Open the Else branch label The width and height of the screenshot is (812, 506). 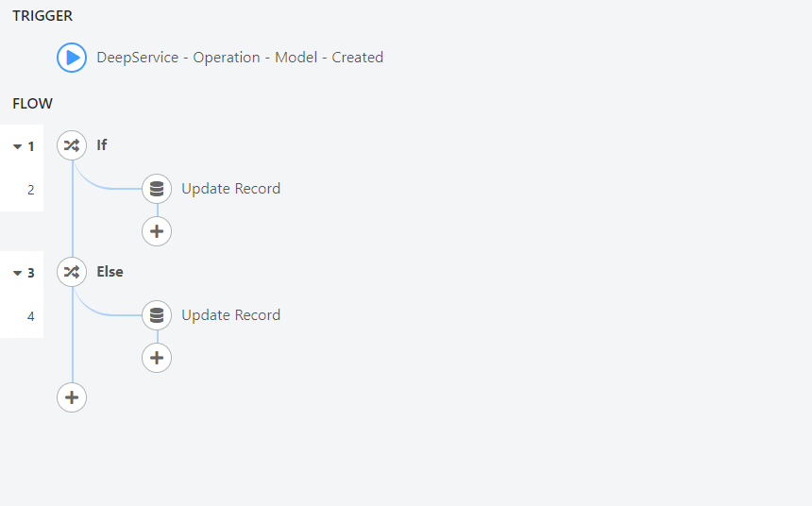click(110, 271)
